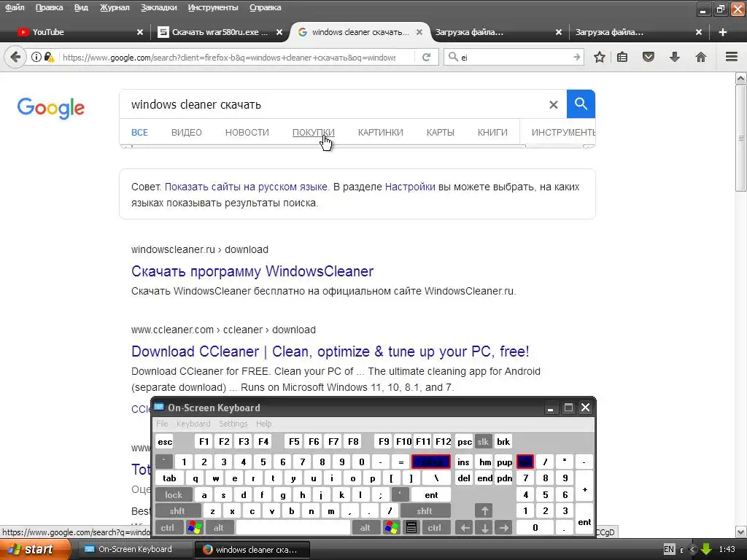
Task: Clear the Google search box with X
Action: 553,104
